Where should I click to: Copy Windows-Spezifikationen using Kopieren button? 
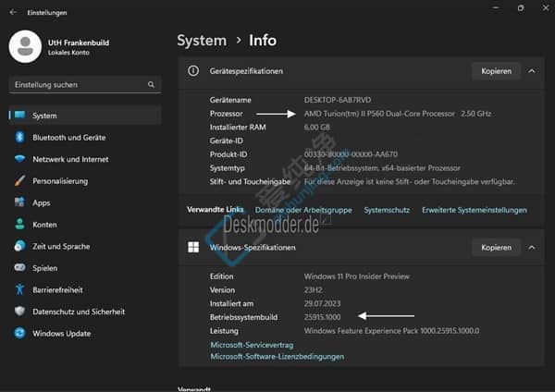496,248
